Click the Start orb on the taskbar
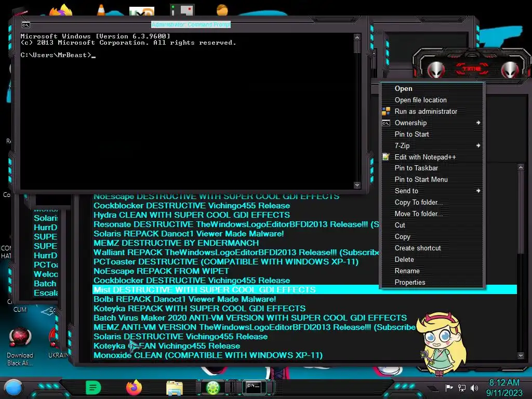Image resolution: width=532 pixels, height=399 pixels. tap(14, 388)
